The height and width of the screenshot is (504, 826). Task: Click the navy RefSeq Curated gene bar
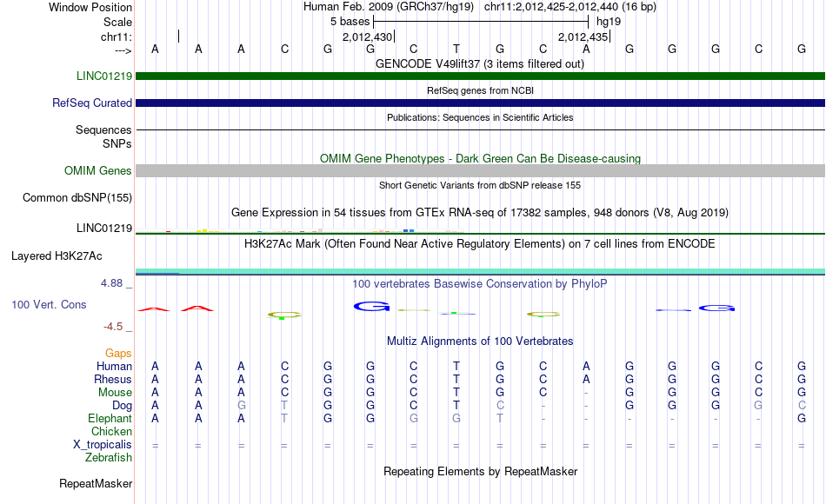point(480,103)
